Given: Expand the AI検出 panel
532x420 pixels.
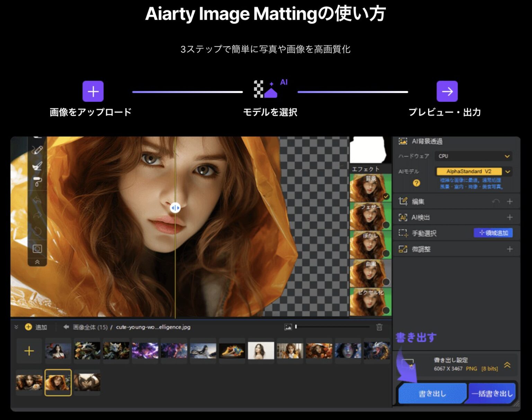Looking at the screenshot, I should click(x=510, y=217).
